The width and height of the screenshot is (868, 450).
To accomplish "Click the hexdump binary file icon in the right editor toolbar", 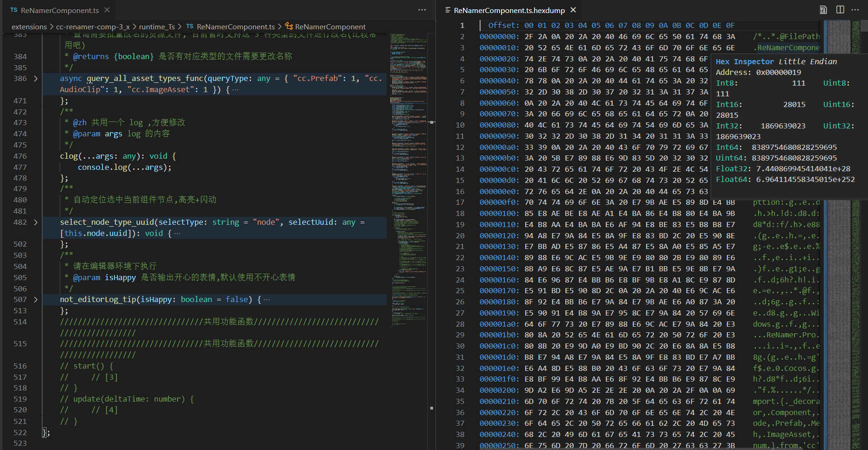I will [823, 10].
